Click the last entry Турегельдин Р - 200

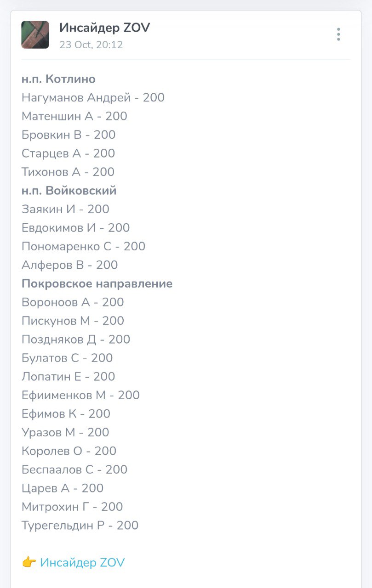[x=80, y=526]
